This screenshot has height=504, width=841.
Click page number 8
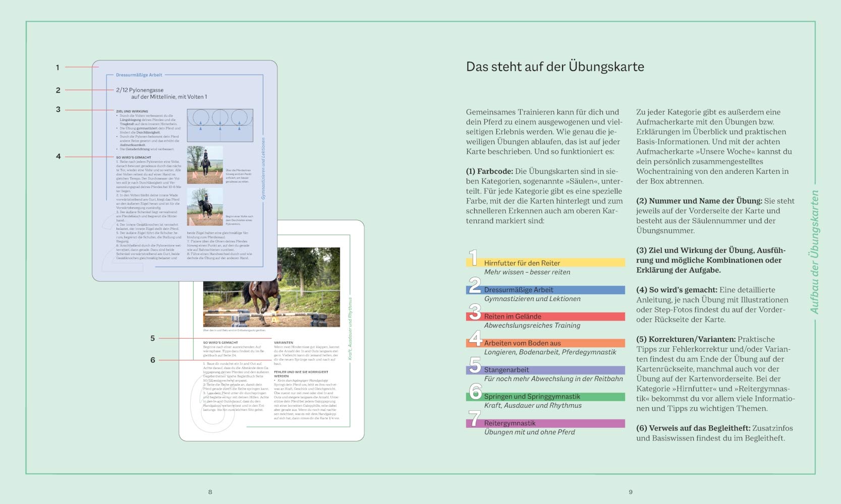pyautogui.click(x=210, y=492)
